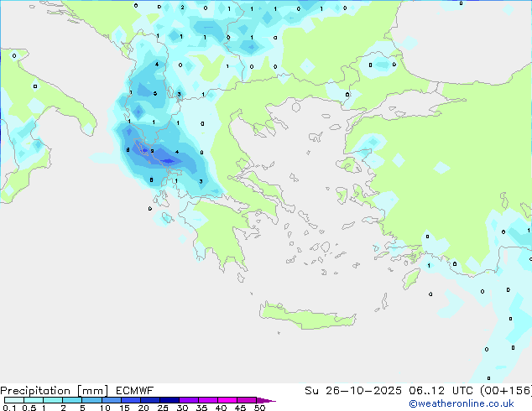Click the '06..12 UTC' time range text
Viewport: 532px width, 411px height.
pyautogui.click(x=441, y=391)
